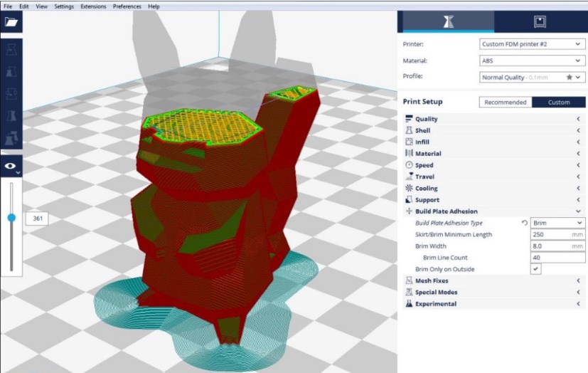Screen dimensions: 588x373
Task: Expand the Travel section chevron
Action: pyautogui.click(x=578, y=177)
